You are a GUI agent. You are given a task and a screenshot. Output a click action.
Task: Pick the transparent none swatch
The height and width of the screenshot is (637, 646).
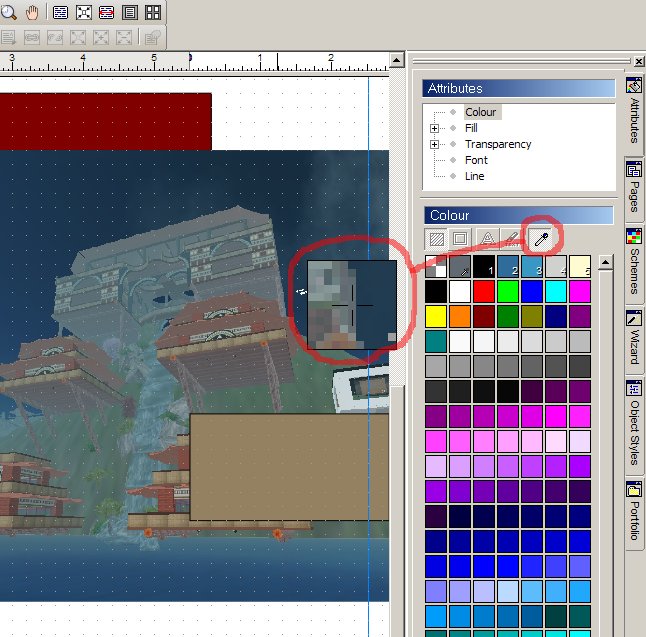(435, 266)
